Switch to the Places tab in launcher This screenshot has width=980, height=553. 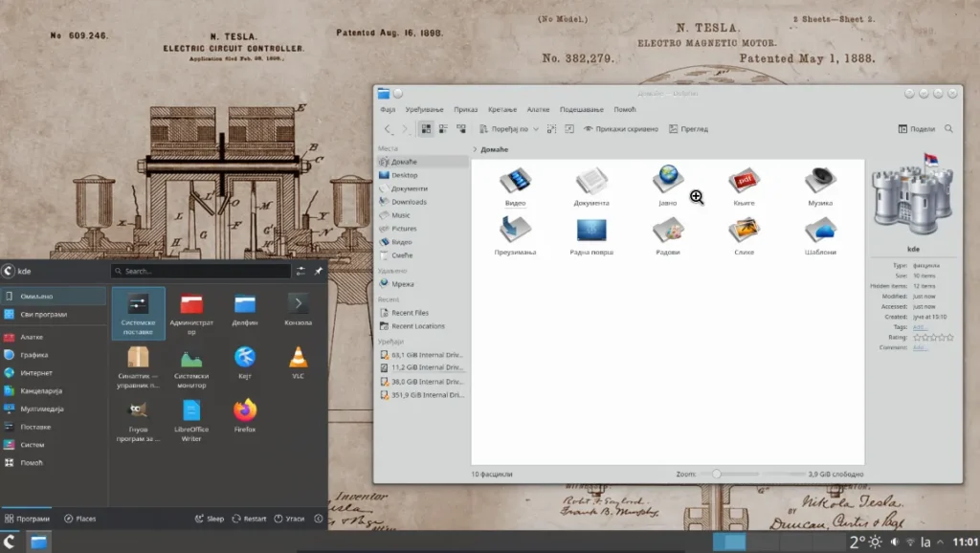(x=82, y=519)
